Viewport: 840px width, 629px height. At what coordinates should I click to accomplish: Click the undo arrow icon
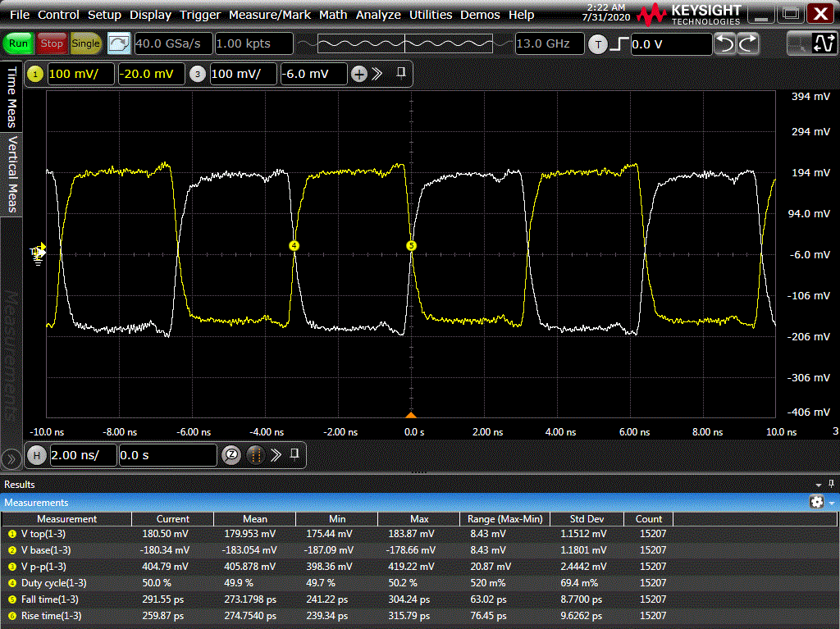(x=725, y=43)
